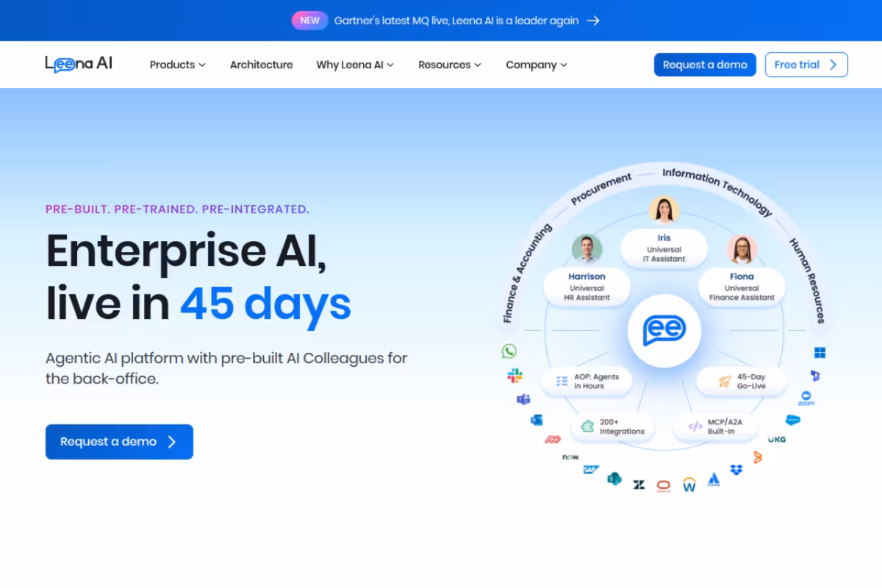882x588 pixels.
Task: Click the SharePoint integration icon
Action: click(614, 479)
